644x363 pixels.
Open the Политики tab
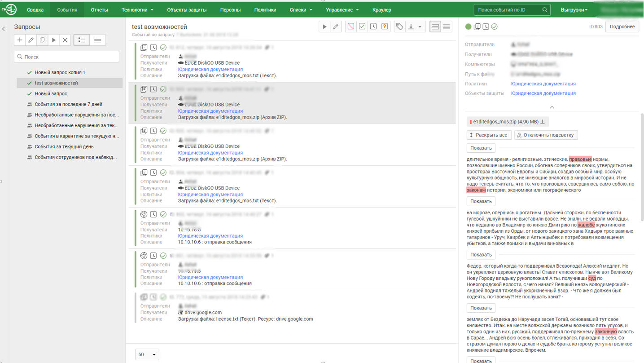tap(265, 10)
